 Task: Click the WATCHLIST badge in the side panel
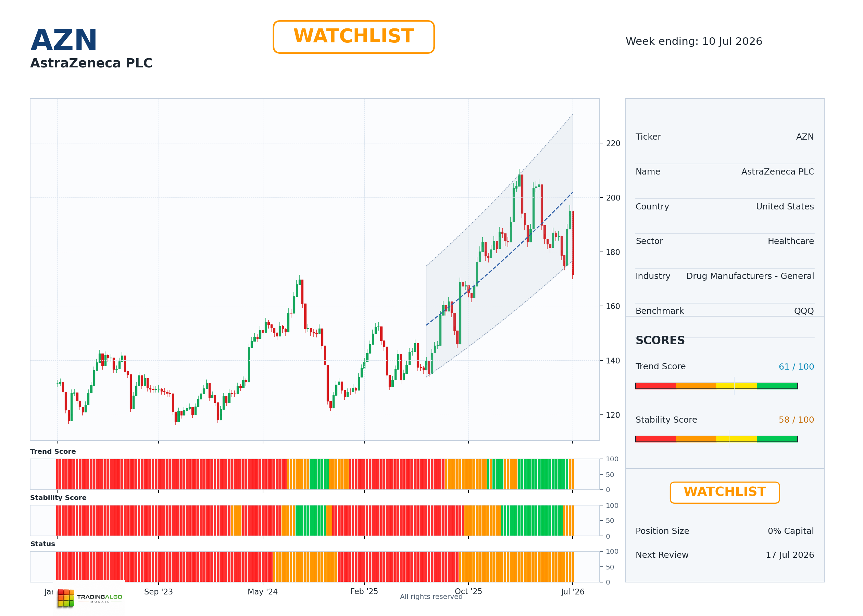click(725, 492)
